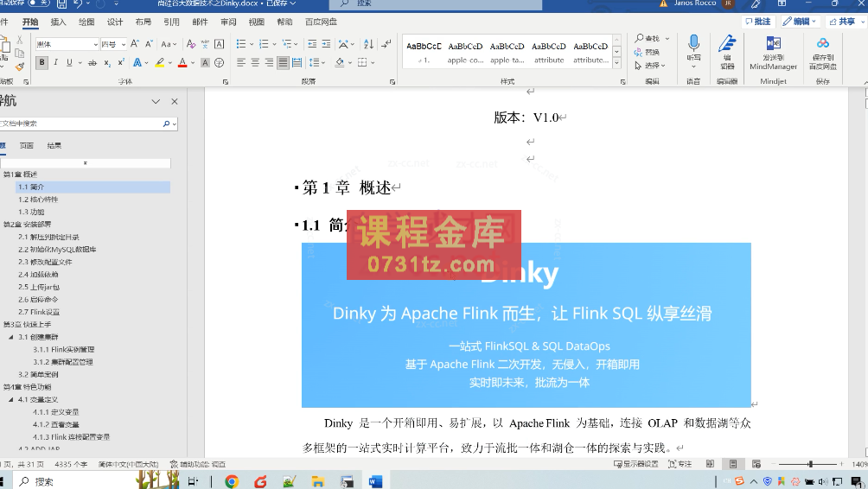Toggle the AutoSave switch
Viewport: 868px width, 489px height.
pyautogui.click(x=38, y=3)
